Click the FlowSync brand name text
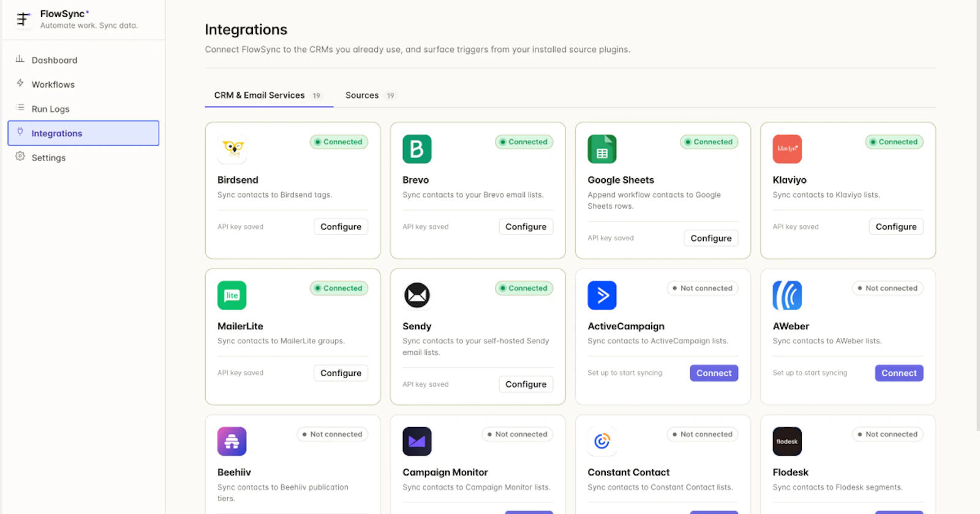Screen dimensions: 980x514 pyautogui.click(x=62, y=13)
